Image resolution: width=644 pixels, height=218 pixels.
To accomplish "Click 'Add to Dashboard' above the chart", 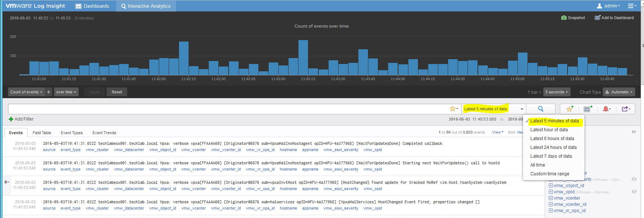I will click(x=614, y=18).
